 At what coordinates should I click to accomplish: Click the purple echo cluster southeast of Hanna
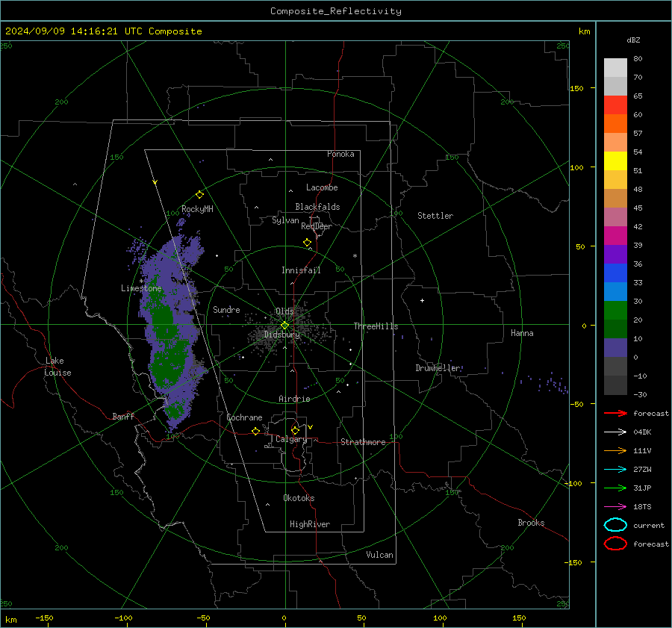click(x=553, y=383)
